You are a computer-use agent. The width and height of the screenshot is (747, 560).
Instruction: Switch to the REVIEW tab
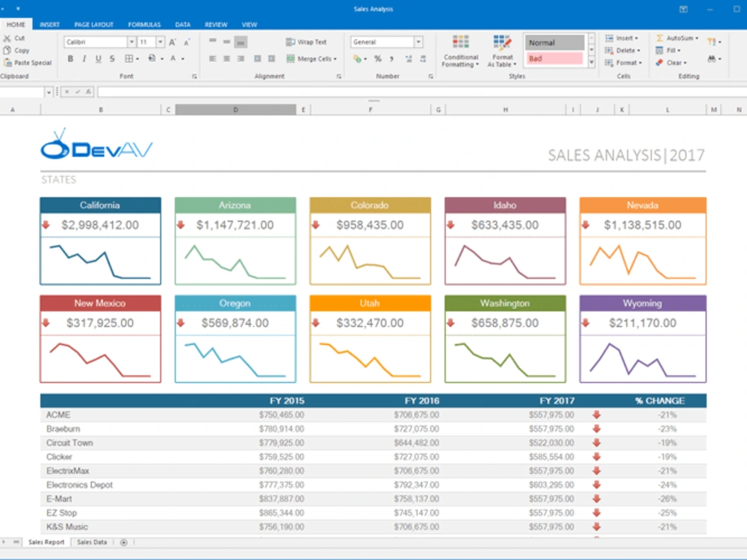click(x=216, y=25)
